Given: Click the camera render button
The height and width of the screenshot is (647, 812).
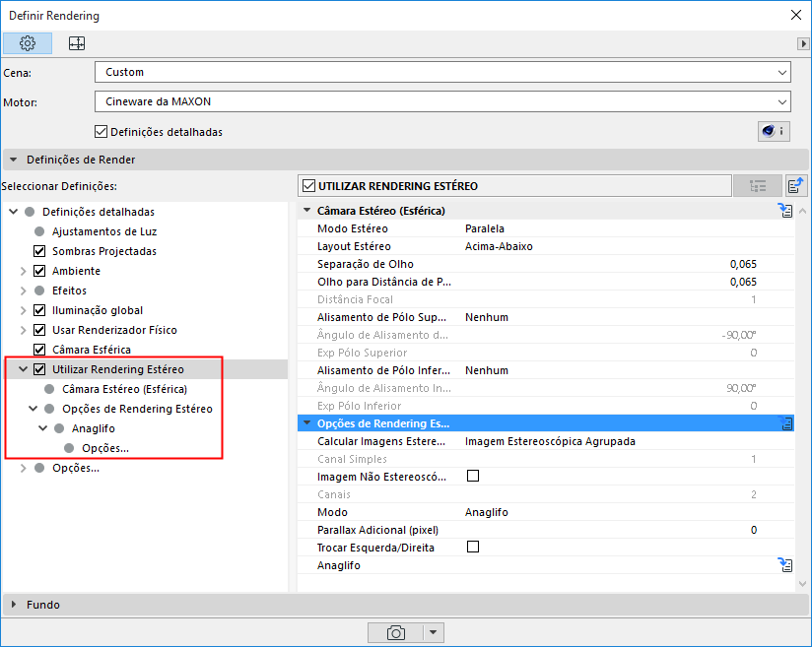Looking at the screenshot, I should [395, 632].
